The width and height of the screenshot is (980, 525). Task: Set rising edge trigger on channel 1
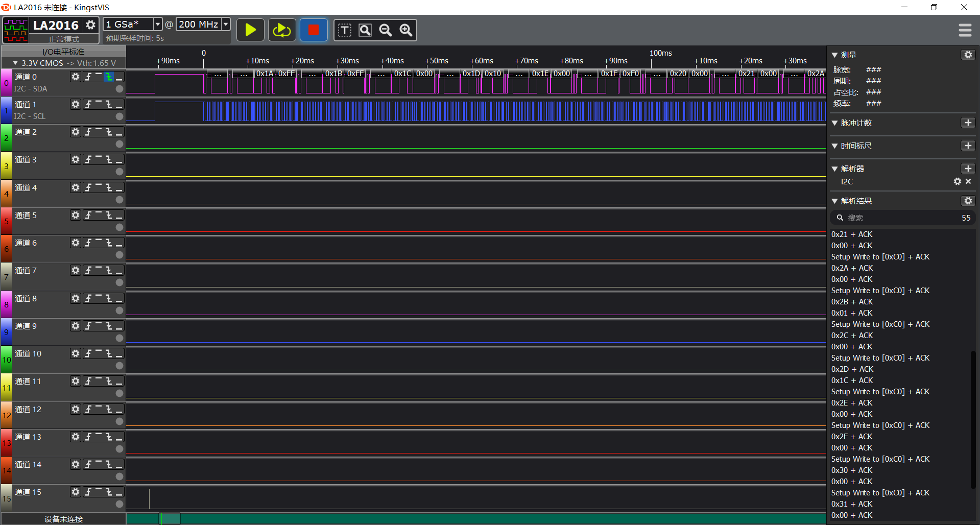click(x=88, y=104)
